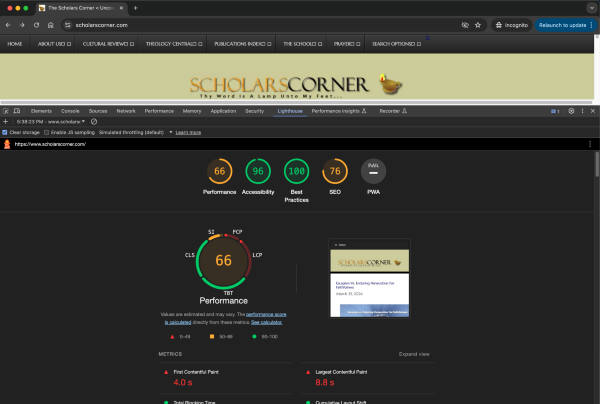Enable JS sampling checkbox
This screenshot has width=600, height=404.
click(46, 132)
